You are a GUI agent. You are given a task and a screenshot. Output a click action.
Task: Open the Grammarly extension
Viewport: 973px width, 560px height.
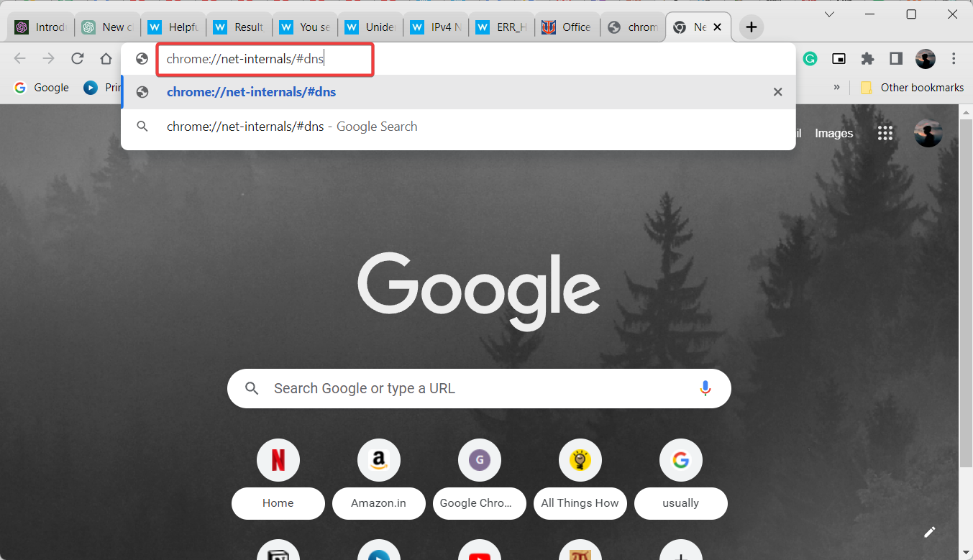click(x=810, y=59)
